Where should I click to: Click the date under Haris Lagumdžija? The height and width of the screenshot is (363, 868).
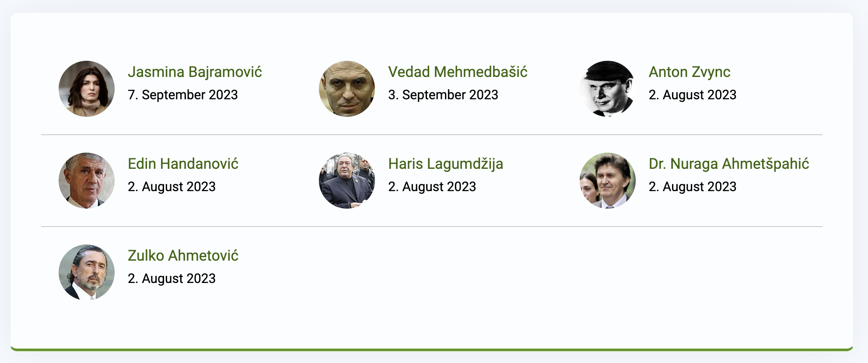tap(432, 187)
